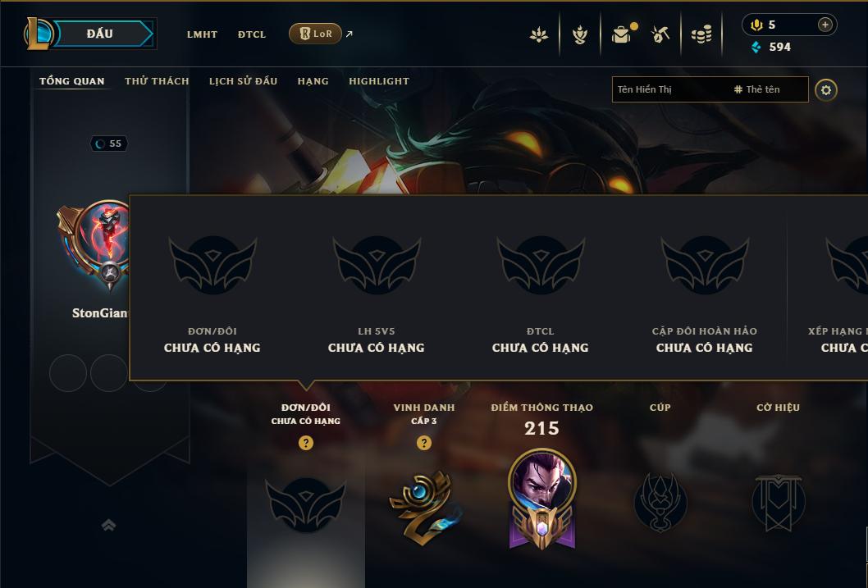Click the question mark under Đơn/Đôi
Screen dimensions: 868x588
(x=305, y=443)
